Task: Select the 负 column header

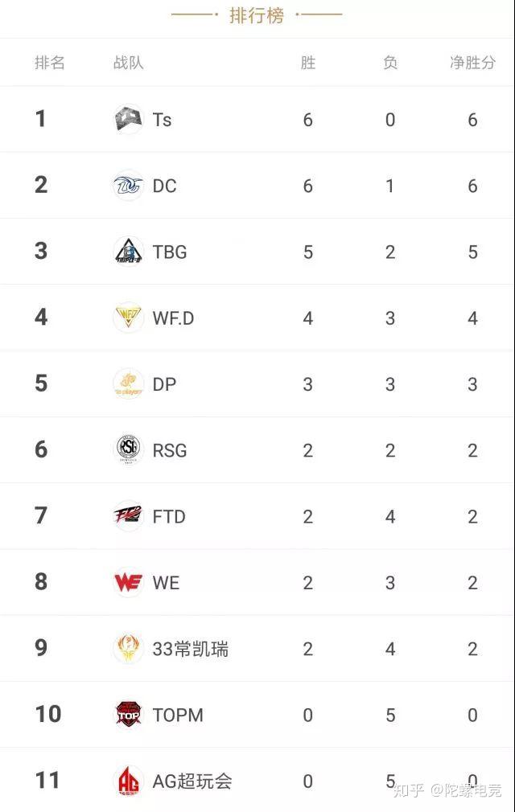Action: [x=390, y=63]
